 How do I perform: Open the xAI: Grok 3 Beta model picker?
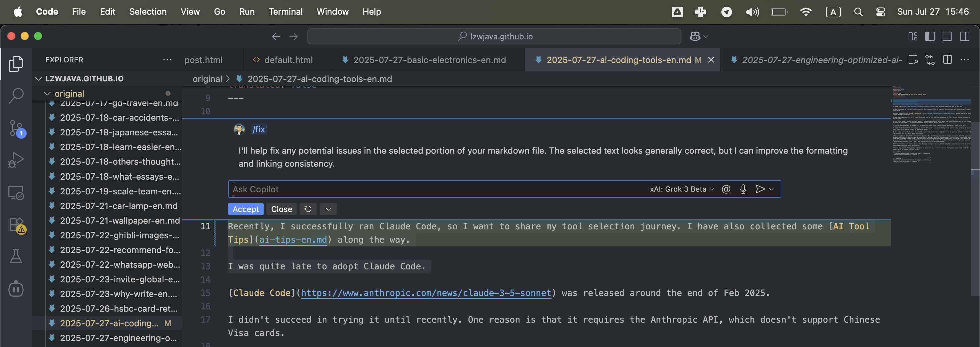(x=682, y=189)
